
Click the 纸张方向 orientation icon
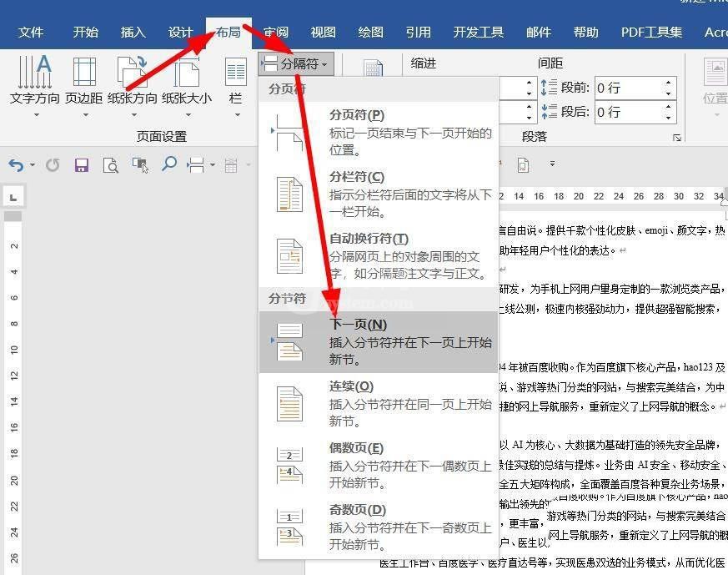coord(133,72)
